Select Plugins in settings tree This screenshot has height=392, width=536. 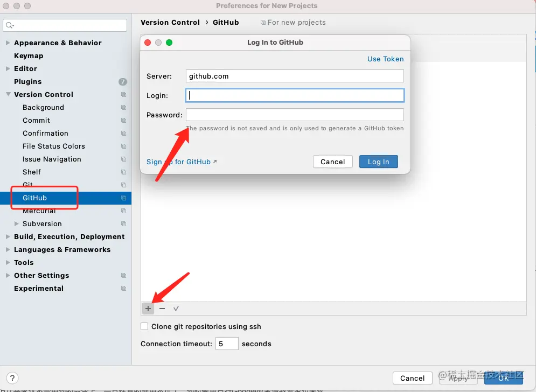[27, 82]
